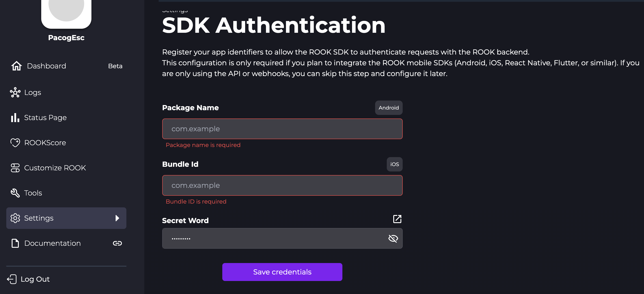The width and height of the screenshot is (644, 294).
Task: Click the Logs network icon
Action: (x=15, y=92)
